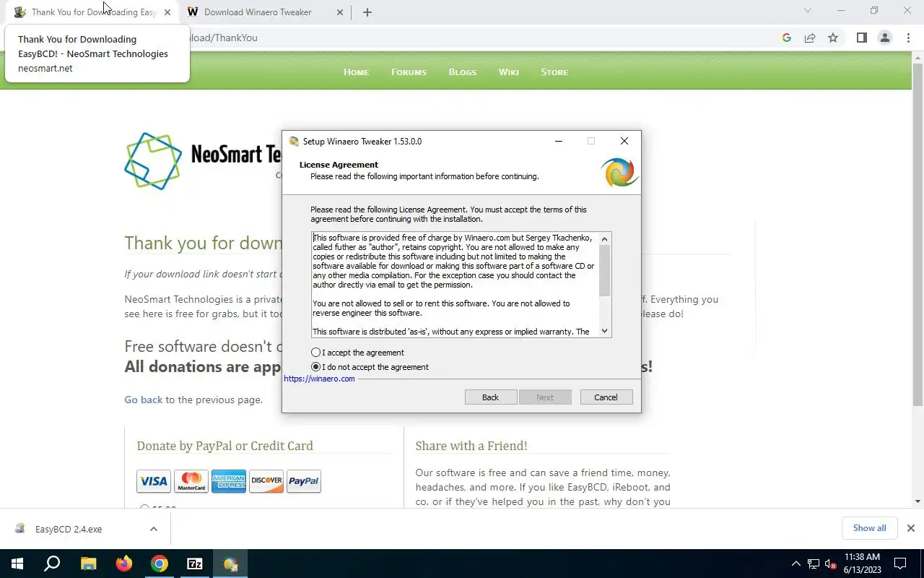Click 'Donate by PayPal or Credit Card' heading
This screenshot has height=578, width=924.
pos(225,446)
